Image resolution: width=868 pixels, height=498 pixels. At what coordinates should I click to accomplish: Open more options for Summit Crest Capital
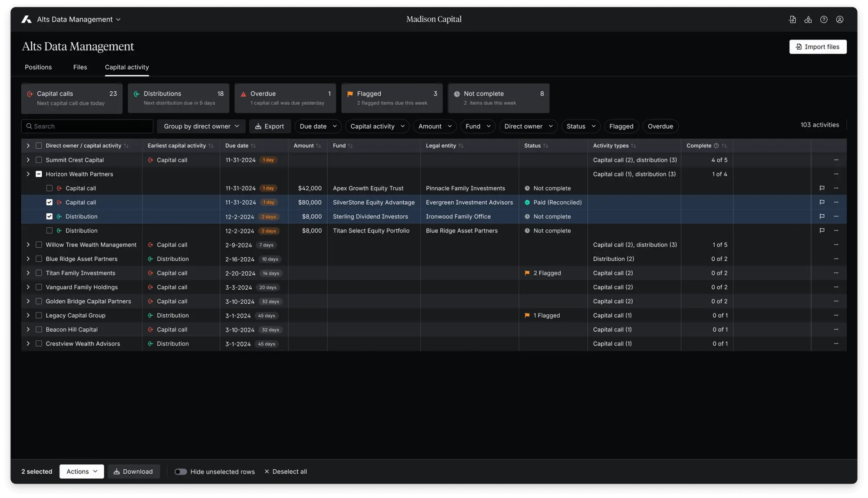point(836,160)
